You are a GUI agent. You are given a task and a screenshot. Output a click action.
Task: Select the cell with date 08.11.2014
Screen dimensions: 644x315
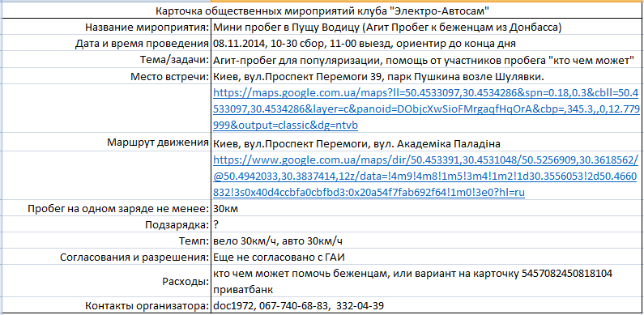[426, 44]
